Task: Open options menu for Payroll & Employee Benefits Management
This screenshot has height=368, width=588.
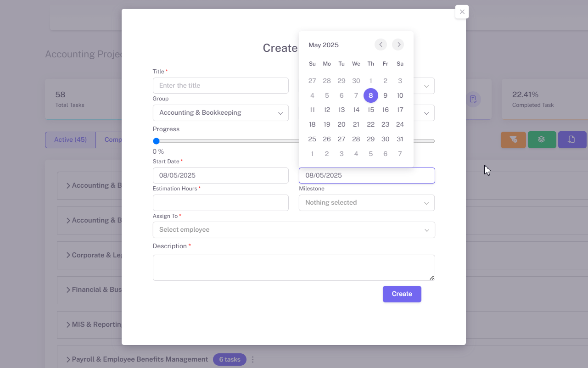Action: 252,359
